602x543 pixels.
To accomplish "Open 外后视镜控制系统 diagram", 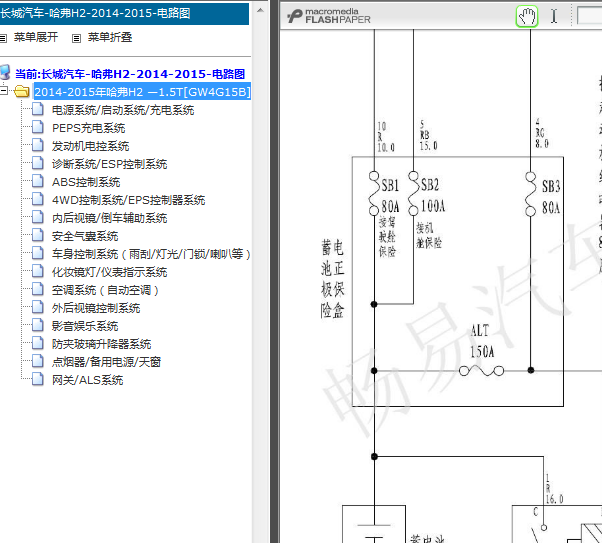I will pos(96,308).
